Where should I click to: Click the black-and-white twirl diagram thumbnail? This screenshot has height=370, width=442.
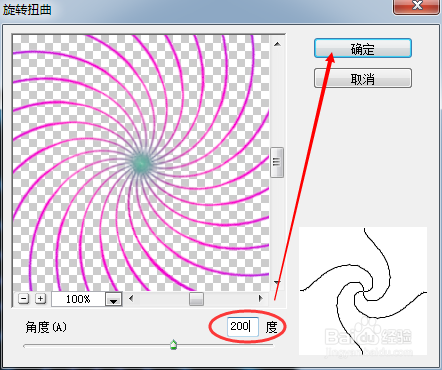tap(363, 291)
